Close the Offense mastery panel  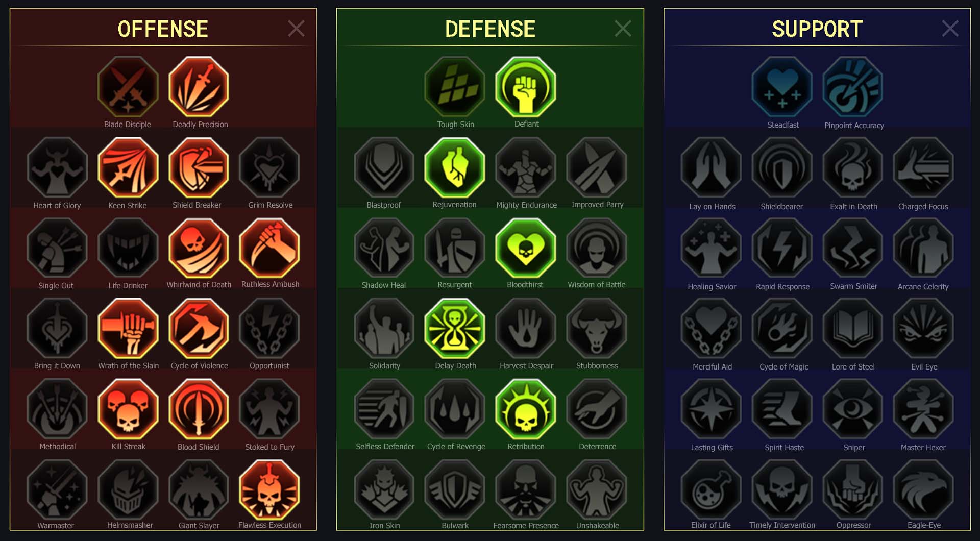(296, 29)
